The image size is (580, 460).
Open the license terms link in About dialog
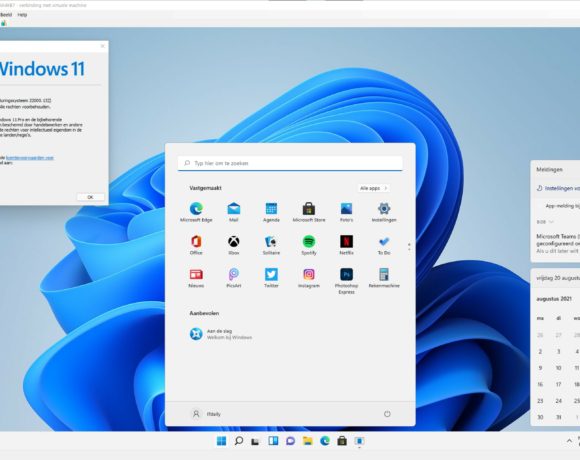[30, 158]
